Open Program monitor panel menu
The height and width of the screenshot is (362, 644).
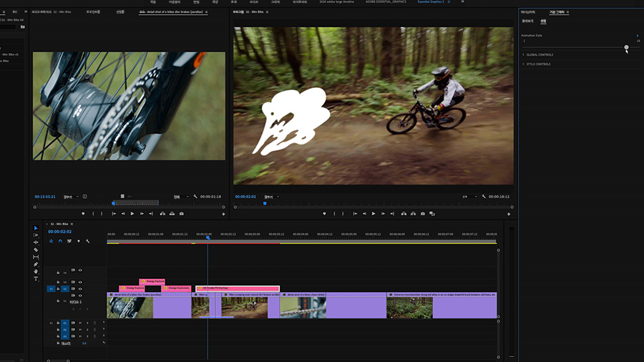267,12
